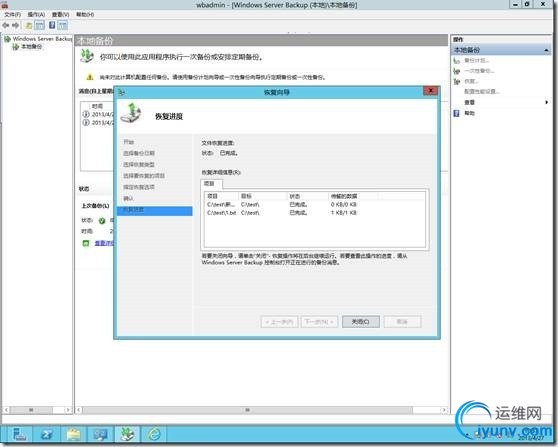Viewport: 558px width, 447px height.
Task: Click the '0 KB/0 KB' transferred data cell
Action: coord(343,205)
